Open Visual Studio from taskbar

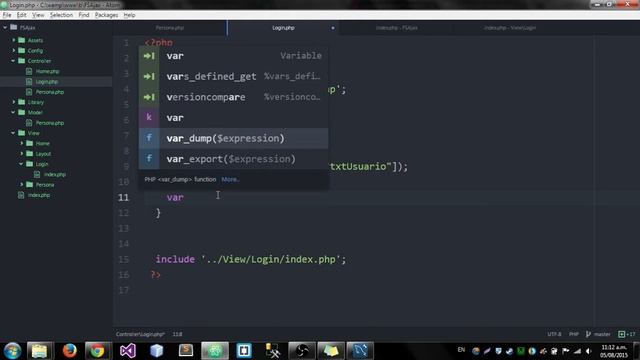(x=127, y=351)
